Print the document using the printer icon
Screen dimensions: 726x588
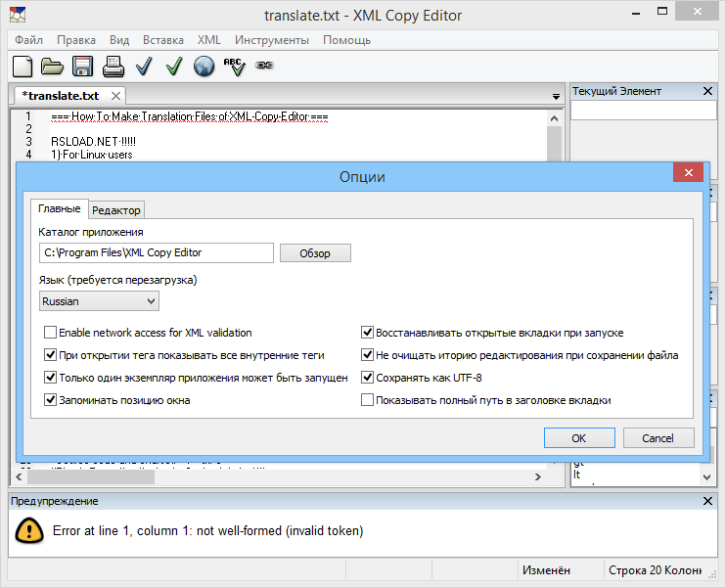tap(113, 67)
